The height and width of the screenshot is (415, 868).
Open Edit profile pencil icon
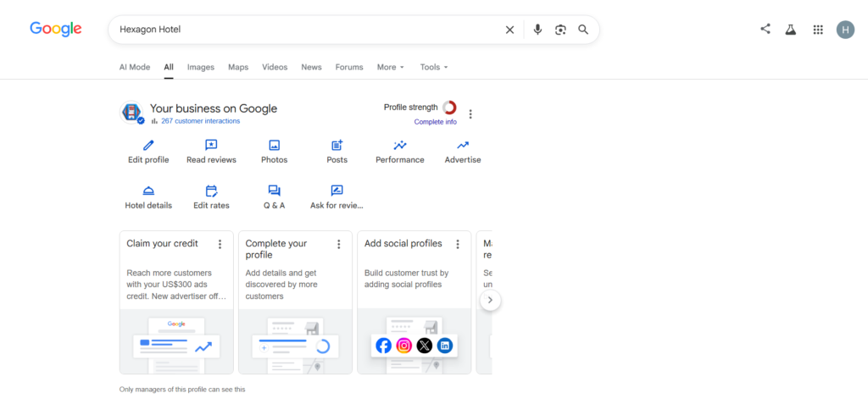(x=148, y=146)
